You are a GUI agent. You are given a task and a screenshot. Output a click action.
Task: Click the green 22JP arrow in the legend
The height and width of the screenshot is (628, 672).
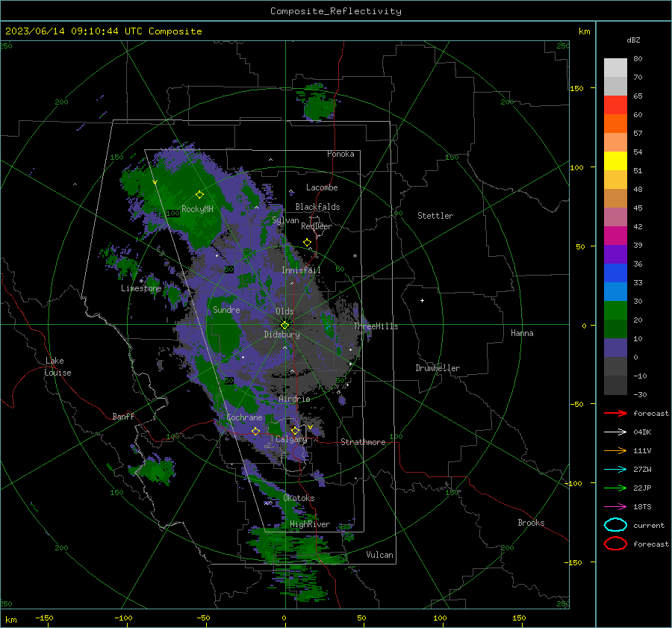tap(615, 488)
